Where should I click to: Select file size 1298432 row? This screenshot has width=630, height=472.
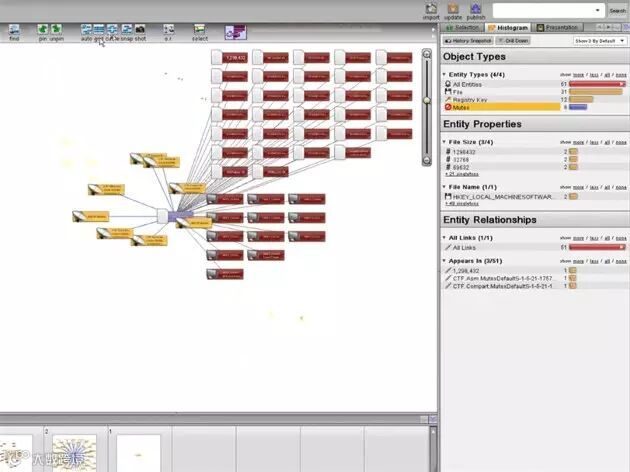tap(502, 152)
